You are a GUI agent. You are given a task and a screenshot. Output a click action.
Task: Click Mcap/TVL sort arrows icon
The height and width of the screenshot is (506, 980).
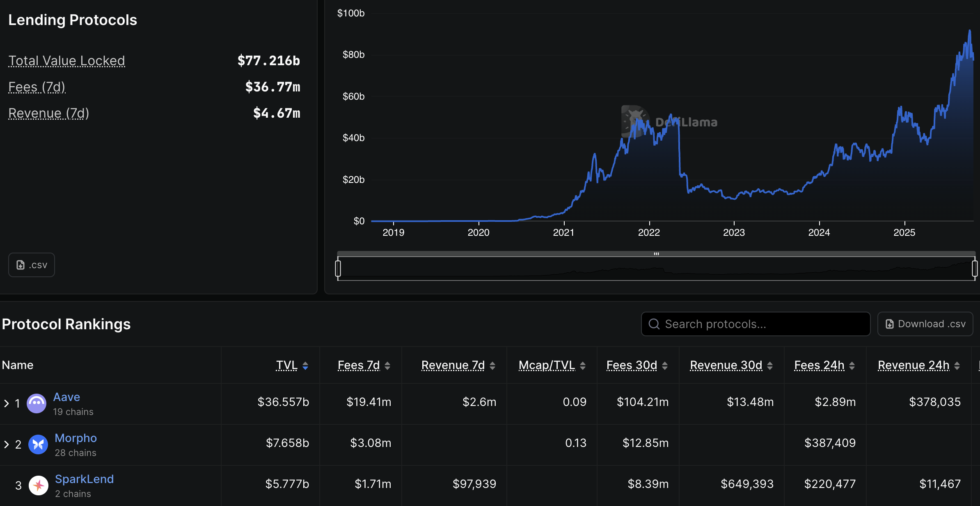click(x=583, y=365)
